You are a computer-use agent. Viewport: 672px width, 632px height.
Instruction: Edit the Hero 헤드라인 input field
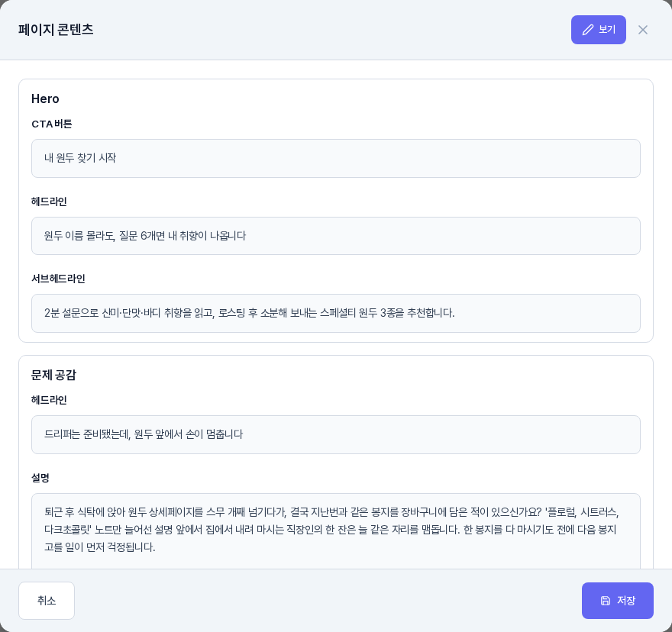(335, 236)
